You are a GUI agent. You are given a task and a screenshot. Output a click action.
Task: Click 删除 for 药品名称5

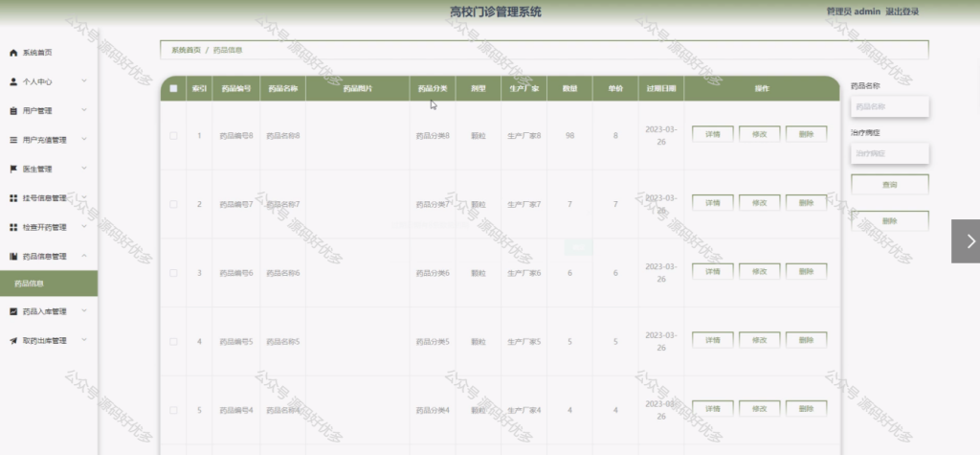coord(806,340)
